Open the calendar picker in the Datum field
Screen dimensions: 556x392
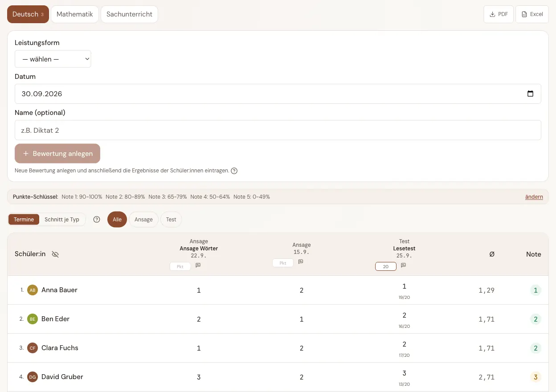tap(530, 94)
